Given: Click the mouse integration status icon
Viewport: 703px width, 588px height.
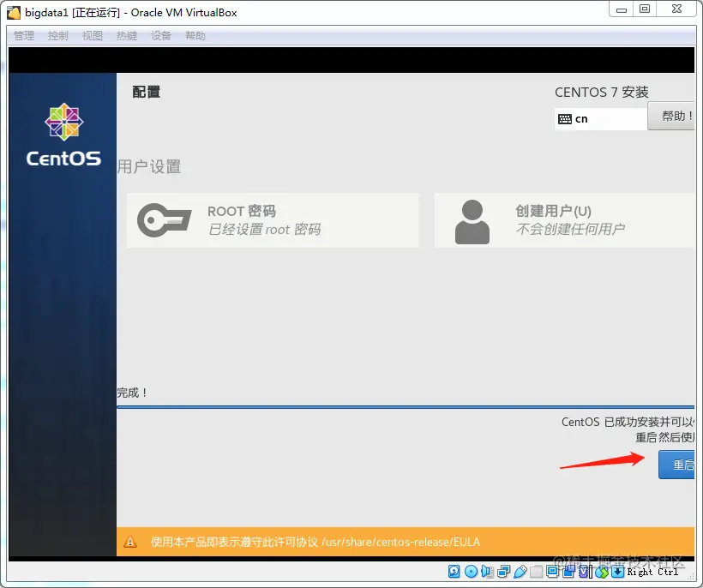Looking at the screenshot, I should point(602,572).
